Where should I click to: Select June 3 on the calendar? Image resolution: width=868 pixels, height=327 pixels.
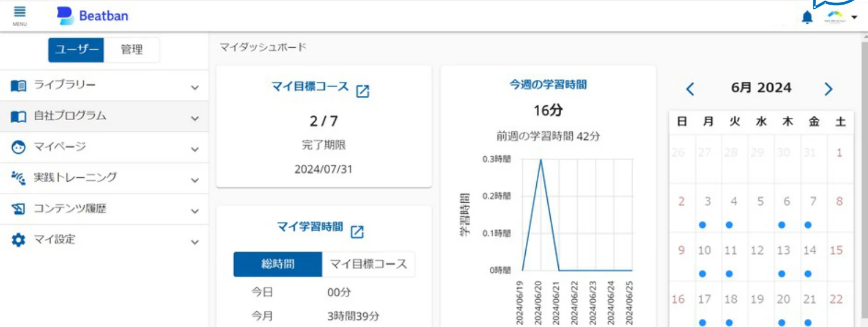tap(708, 207)
